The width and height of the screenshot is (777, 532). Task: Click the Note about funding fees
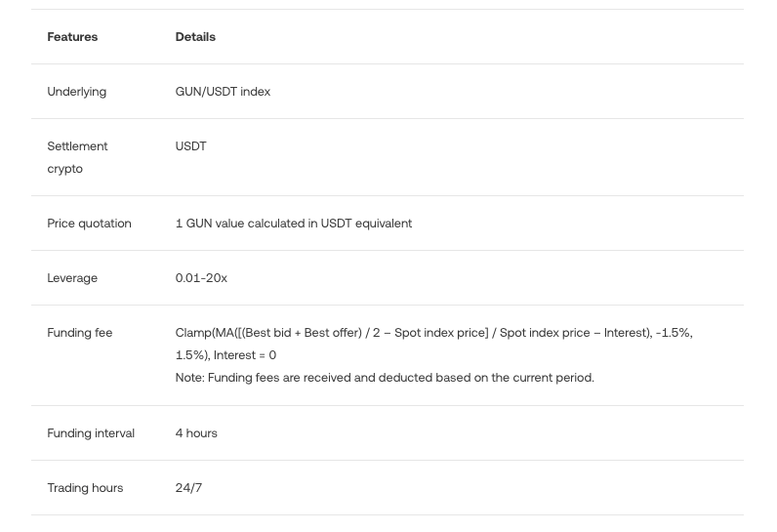(x=385, y=378)
